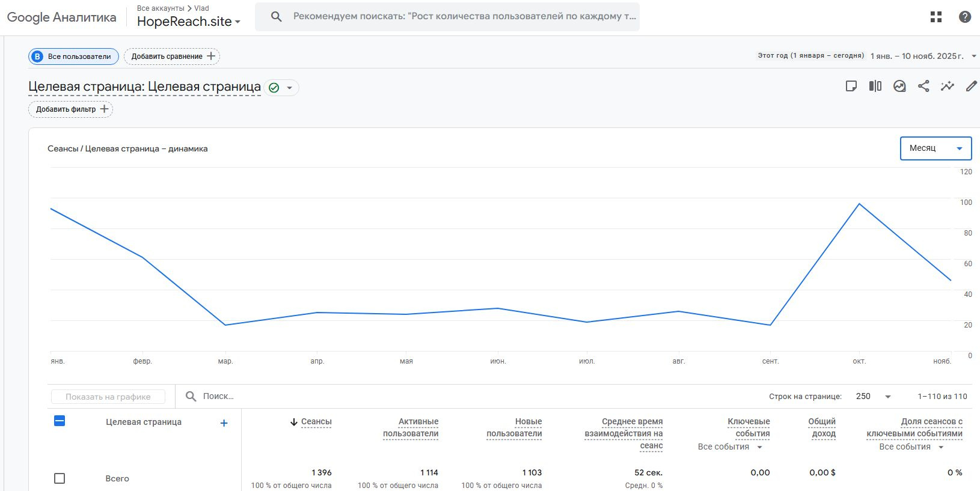Image resolution: width=980 pixels, height=491 pixels.
Task: Expand the rows per page 250 dropdown
Action: (874, 397)
